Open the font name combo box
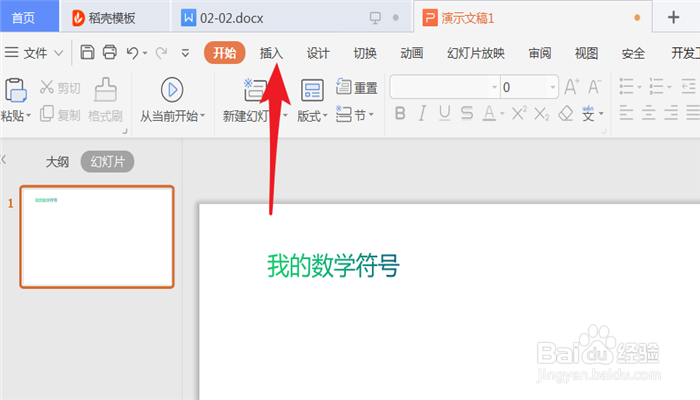The height and width of the screenshot is (400, 700). coord(444,87)
